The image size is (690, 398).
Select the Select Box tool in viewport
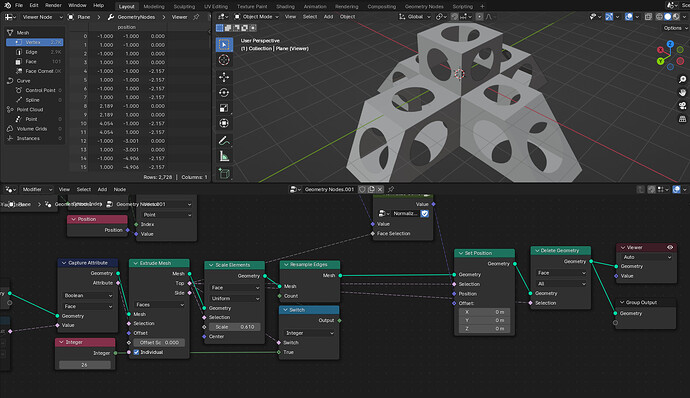[224, 44]
